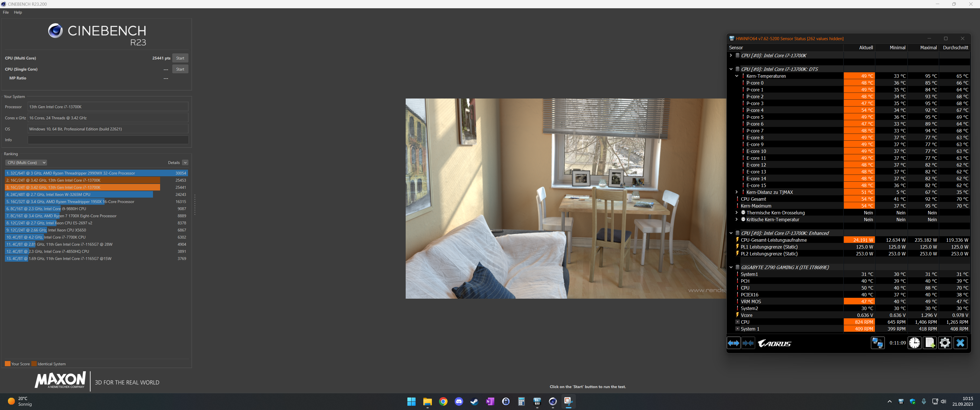This screenshot has width=980, height=410.
Task: Collapse the Kern-Temperaturen tree node
Action: [737, 76]
